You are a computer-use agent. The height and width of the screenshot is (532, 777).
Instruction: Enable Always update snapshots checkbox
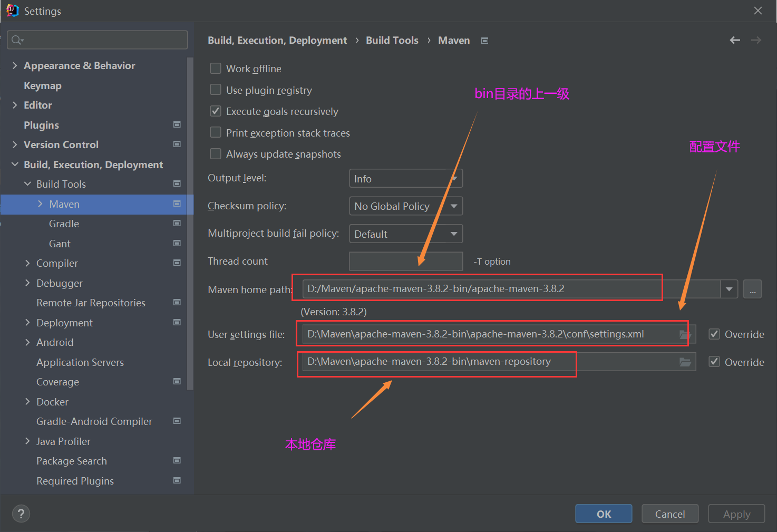point(216,154)
